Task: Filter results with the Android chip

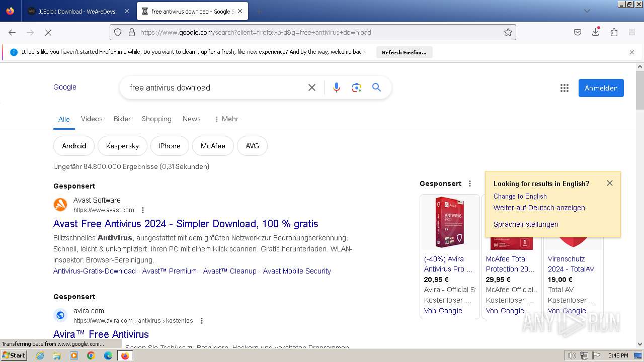Action: point(74,146)
